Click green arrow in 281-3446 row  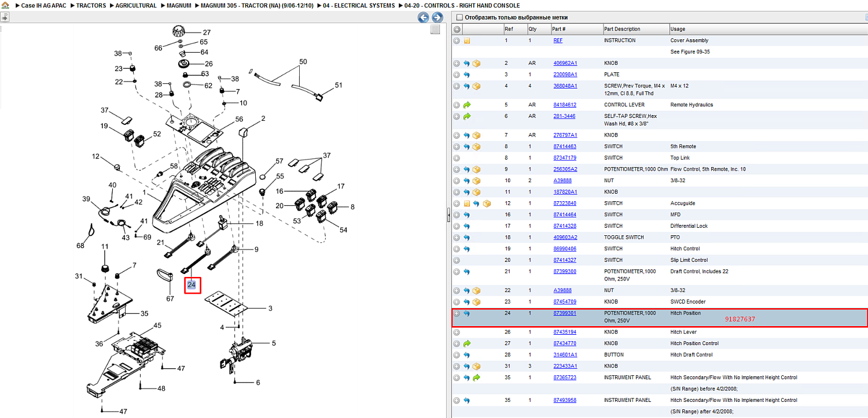point(466,116)
